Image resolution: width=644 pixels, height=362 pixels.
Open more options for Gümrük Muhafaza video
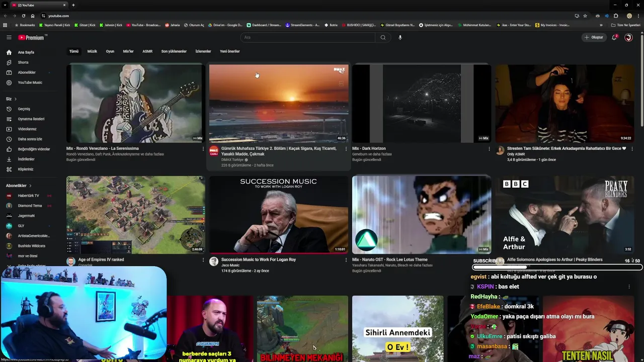click(x=346, y=149)
